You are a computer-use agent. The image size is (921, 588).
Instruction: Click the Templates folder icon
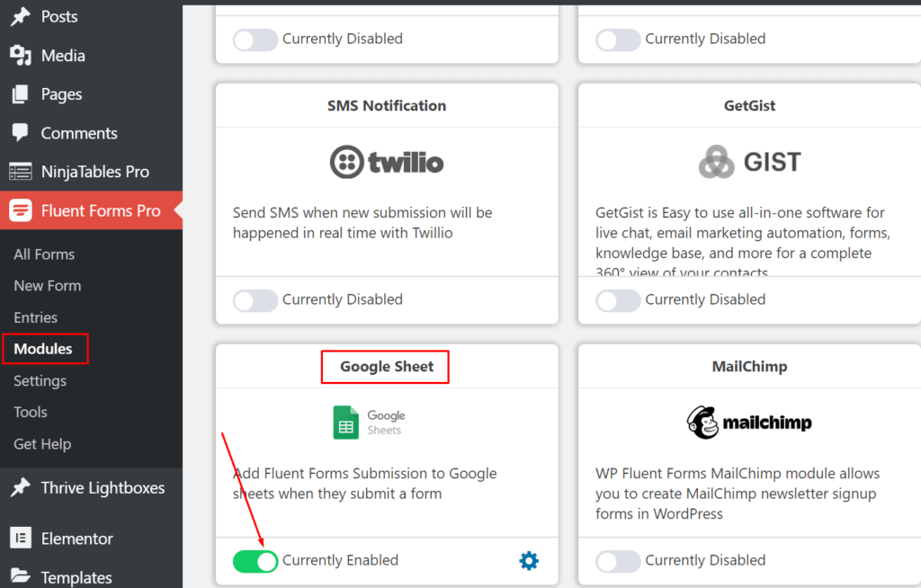[x=21, y=576]
